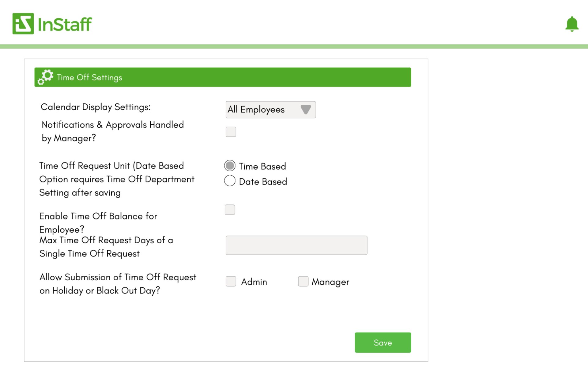This screenshot has height=392, width=588.
Task: Click Notifications & Approvals Handled by Manager label
Action: 113,132
